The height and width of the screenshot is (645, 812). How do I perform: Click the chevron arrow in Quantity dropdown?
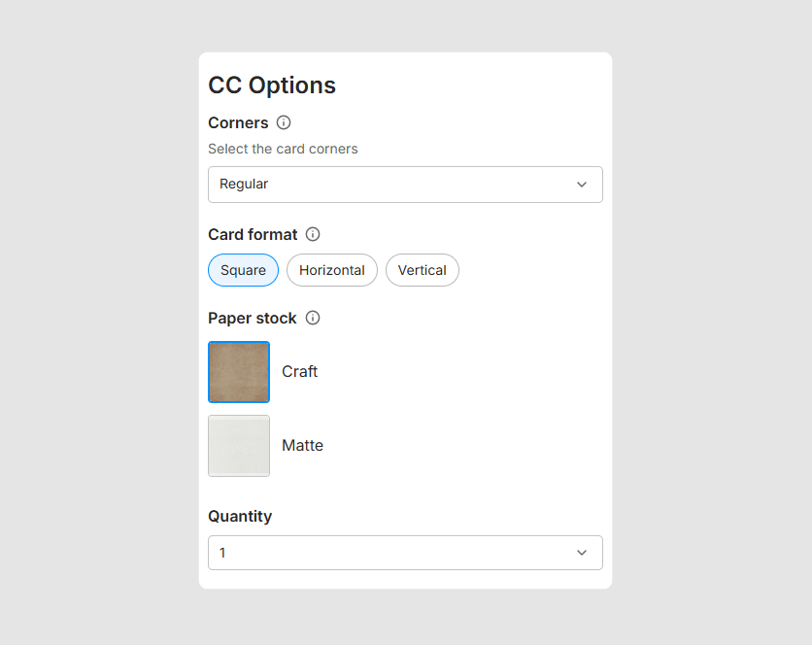(x=582, y=553)
